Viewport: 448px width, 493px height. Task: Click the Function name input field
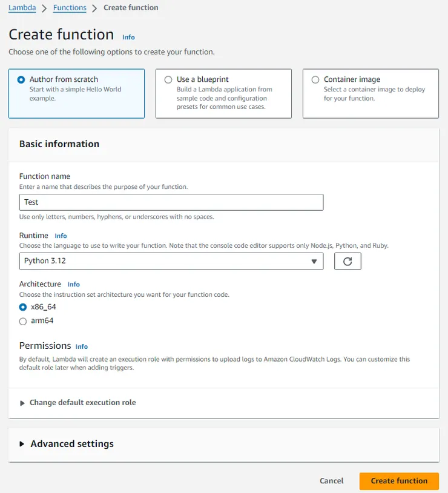coord(171,202)
